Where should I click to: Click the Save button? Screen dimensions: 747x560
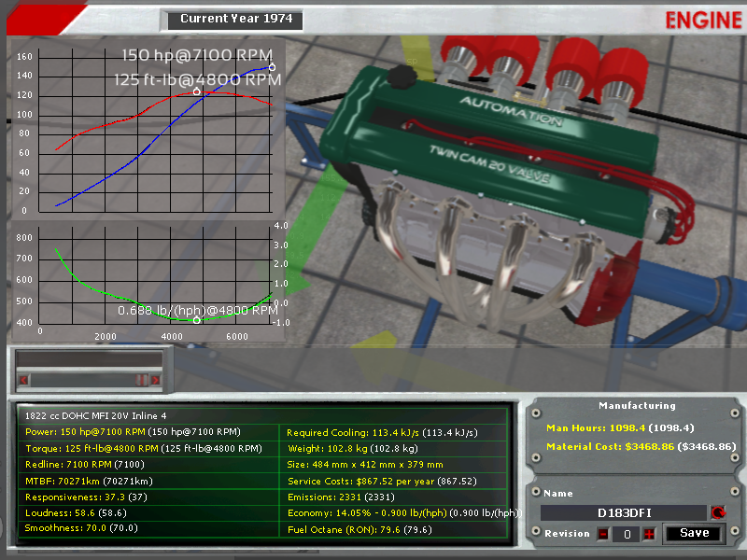click(694, 533)
